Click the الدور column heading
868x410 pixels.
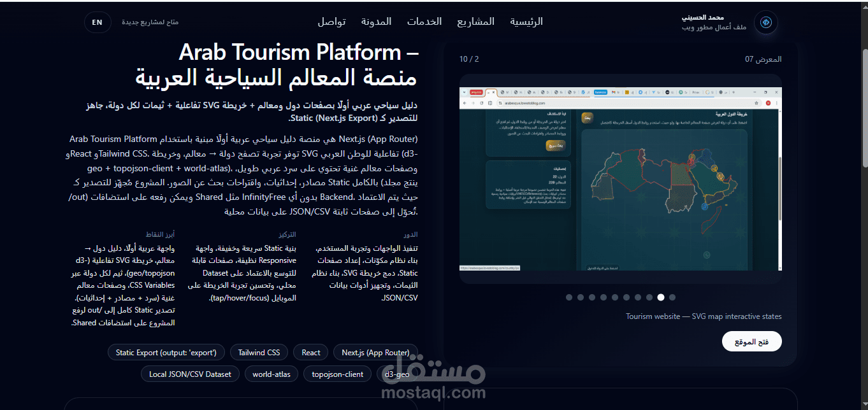tap(410, 235)
